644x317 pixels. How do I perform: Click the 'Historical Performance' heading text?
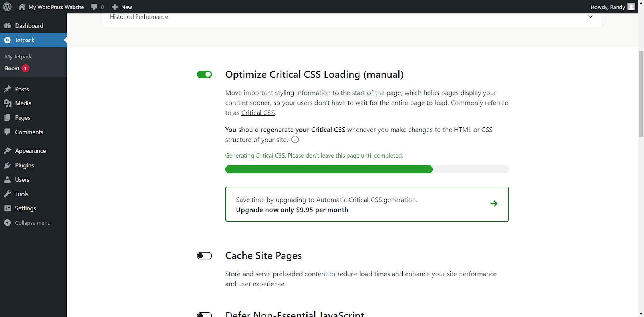pyautogui.click(x=139, y=17)
